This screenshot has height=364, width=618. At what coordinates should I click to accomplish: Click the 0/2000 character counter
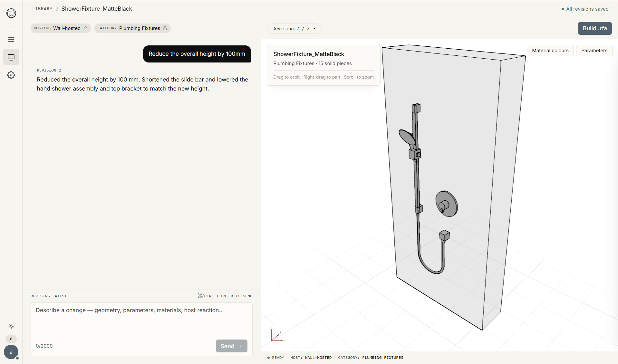tap(44, 346)
